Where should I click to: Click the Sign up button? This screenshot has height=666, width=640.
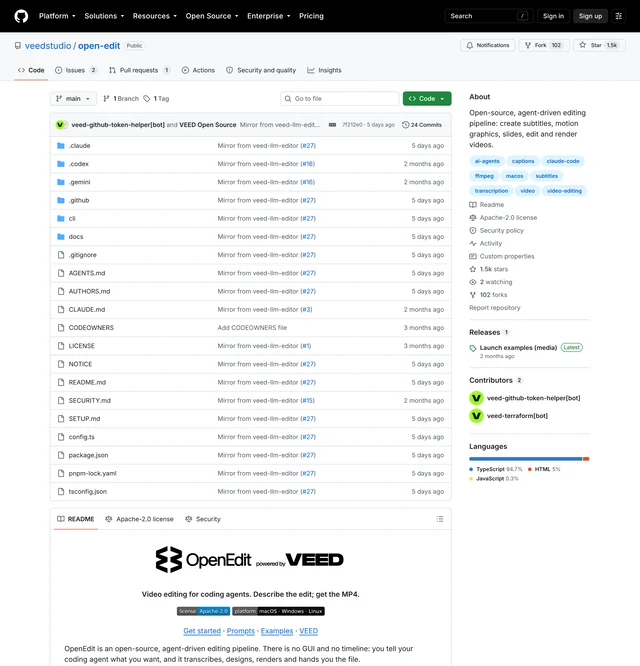click(590, 16)
